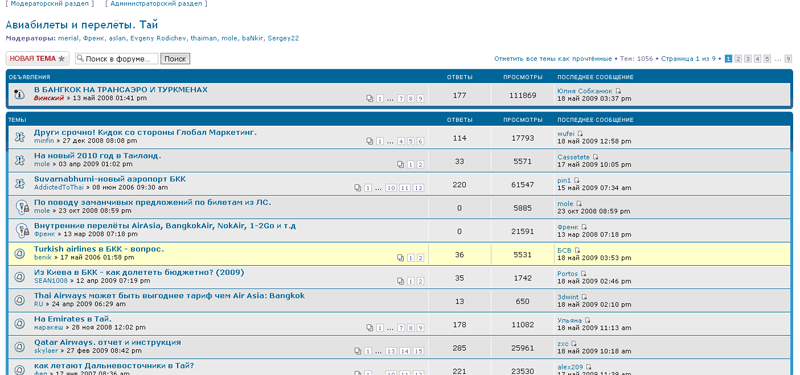This screenshot has width=800, height=375.
Task: Open page 9 of В БАНГКОК НА ТРАНСАЭРО topic
Action: [420, 99]
